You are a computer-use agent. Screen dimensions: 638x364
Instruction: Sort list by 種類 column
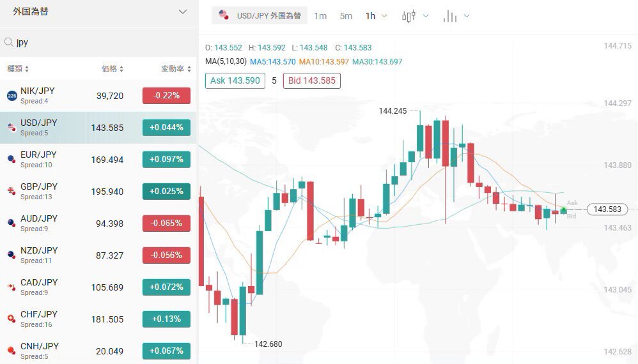pyautogui.click(x=18, y=69)
